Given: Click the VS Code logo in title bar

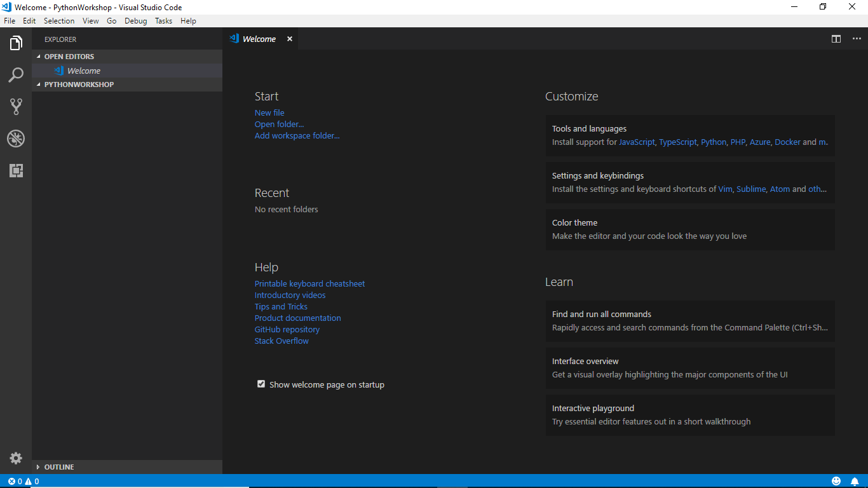Looking at the screenshot, I should click(7, 7).
